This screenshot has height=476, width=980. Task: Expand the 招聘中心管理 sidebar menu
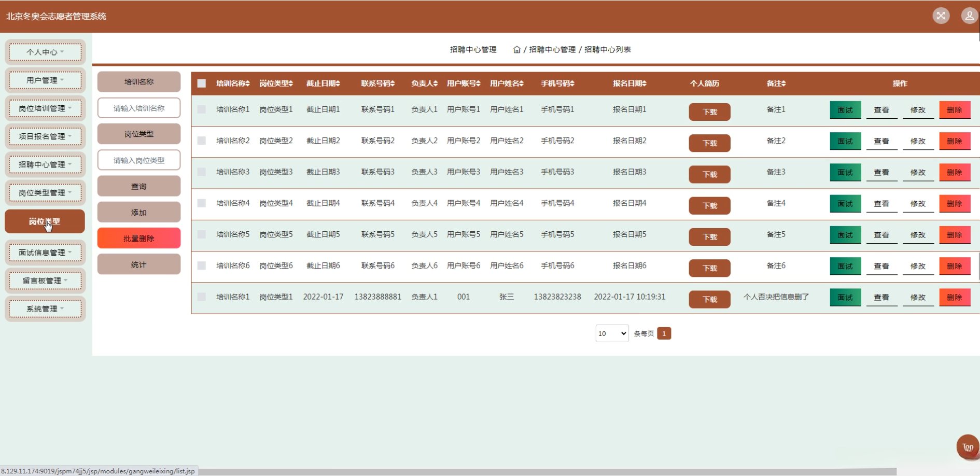click(x=45, y=164)
